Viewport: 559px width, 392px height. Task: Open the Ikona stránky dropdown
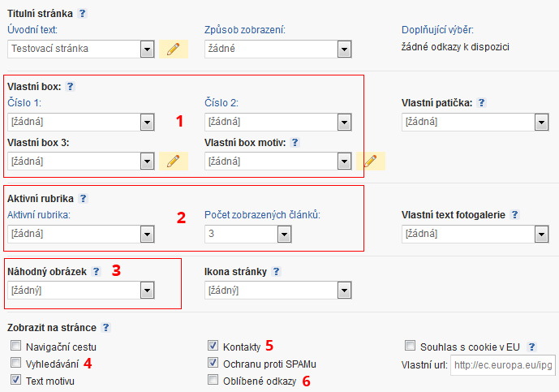coord(345,290)
